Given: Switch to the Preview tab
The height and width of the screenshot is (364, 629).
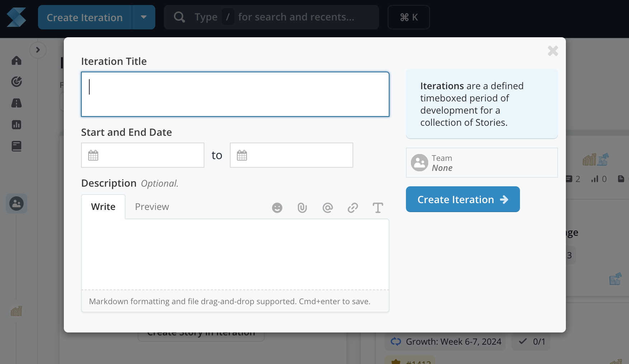Looking at the screenshot, I should 152,207.
